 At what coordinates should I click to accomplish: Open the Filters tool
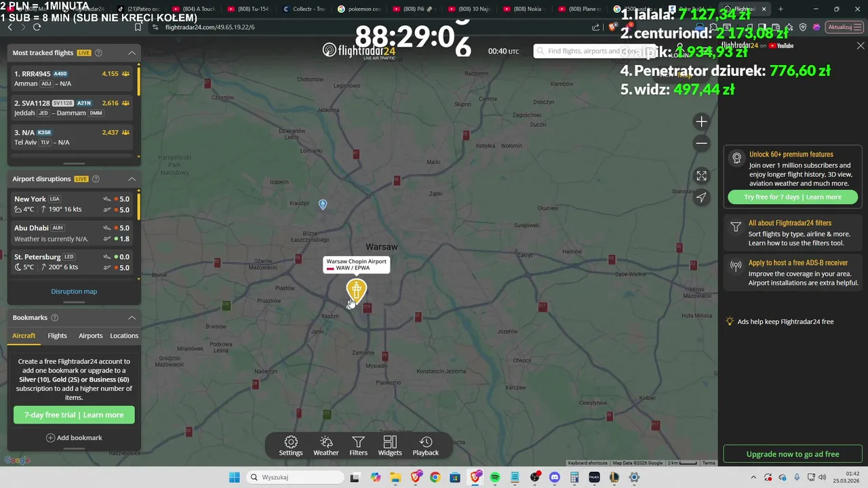(x=358, y=446)
